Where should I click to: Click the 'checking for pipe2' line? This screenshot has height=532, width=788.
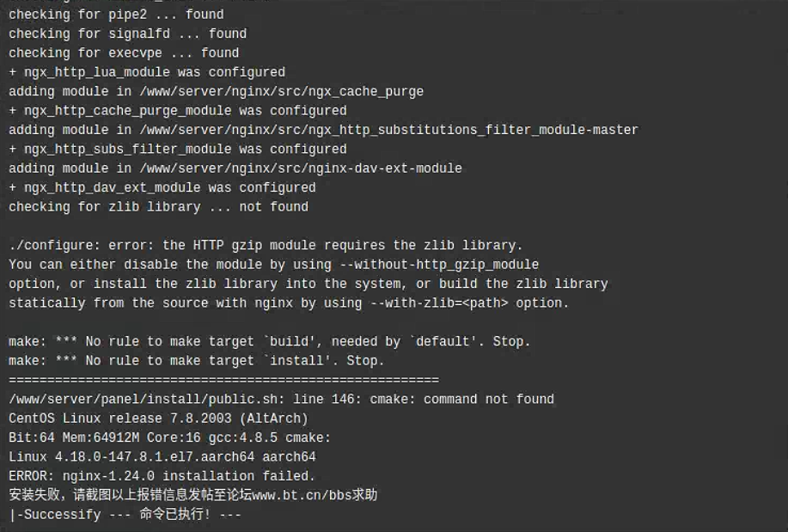(x=116, y=15)
